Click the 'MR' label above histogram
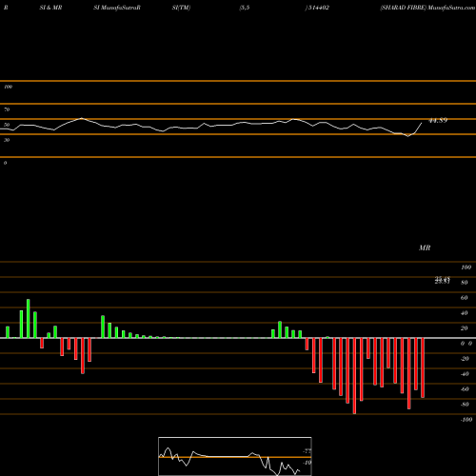The height and width of the screenshot is (476, 476). coord(425,248)
